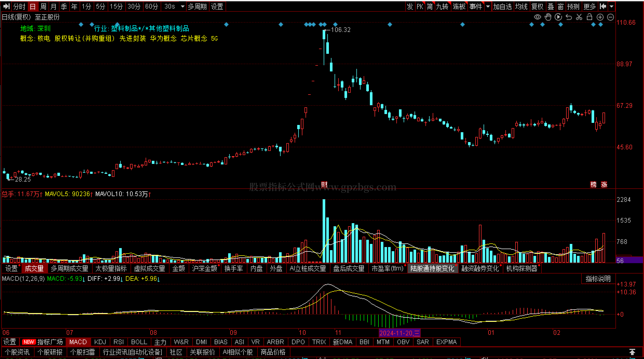Screen dimensions: 644x359
Task: Toggle 复权 price adjustment
Action: 537,6
